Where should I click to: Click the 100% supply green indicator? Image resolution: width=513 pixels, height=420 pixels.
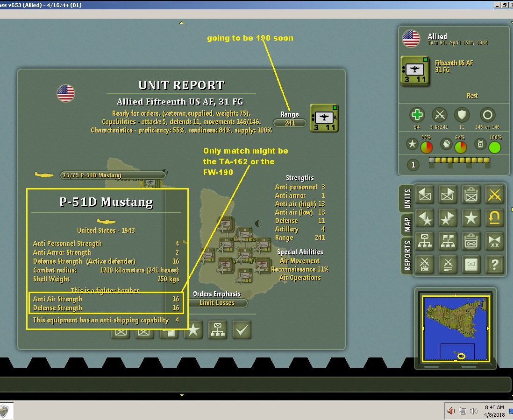494,147
